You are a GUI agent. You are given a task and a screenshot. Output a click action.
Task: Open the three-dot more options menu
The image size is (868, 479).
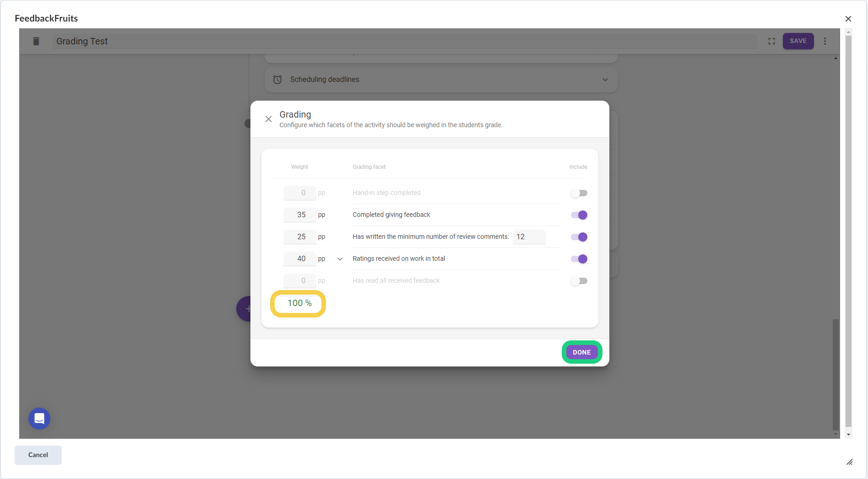pos(825,41)
